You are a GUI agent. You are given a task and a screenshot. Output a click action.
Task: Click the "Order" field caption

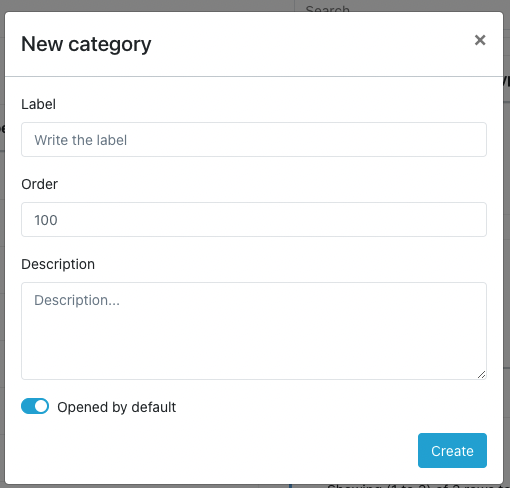click(39, 184)
